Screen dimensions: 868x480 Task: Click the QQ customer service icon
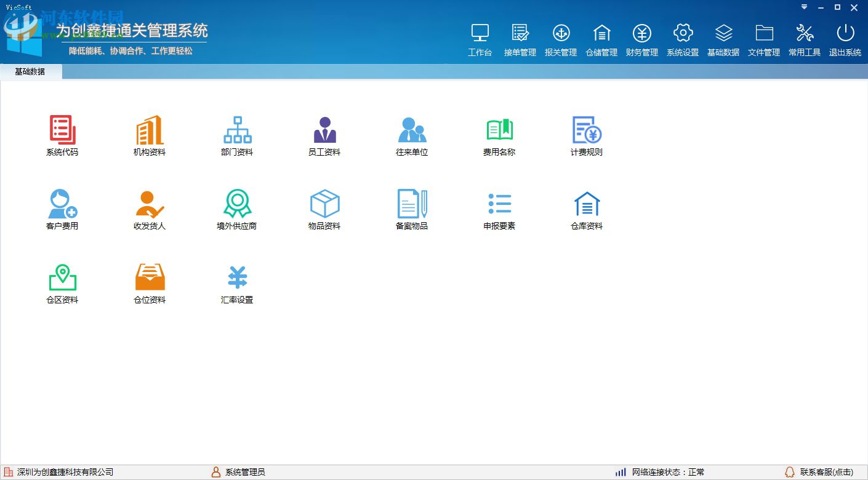click(790, 472)
